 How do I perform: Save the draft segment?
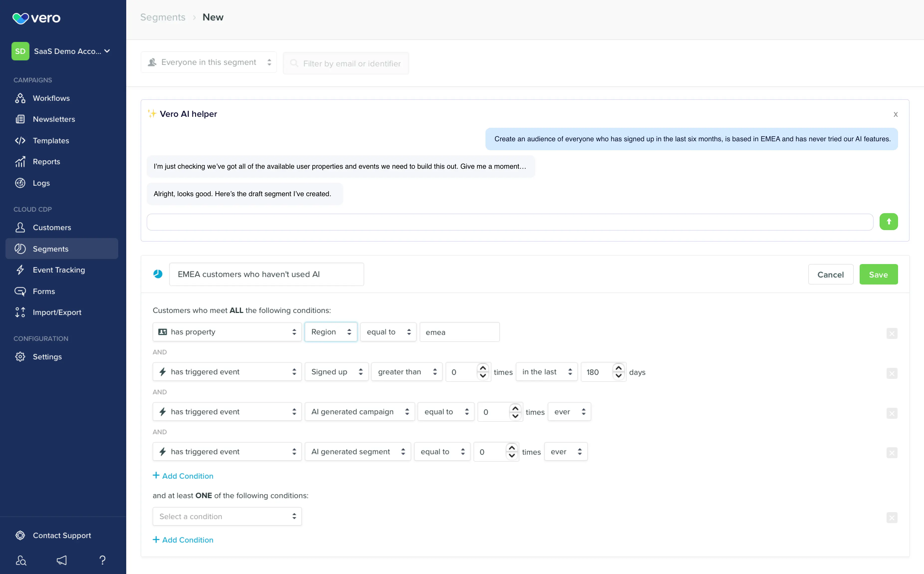click(878, 274)
